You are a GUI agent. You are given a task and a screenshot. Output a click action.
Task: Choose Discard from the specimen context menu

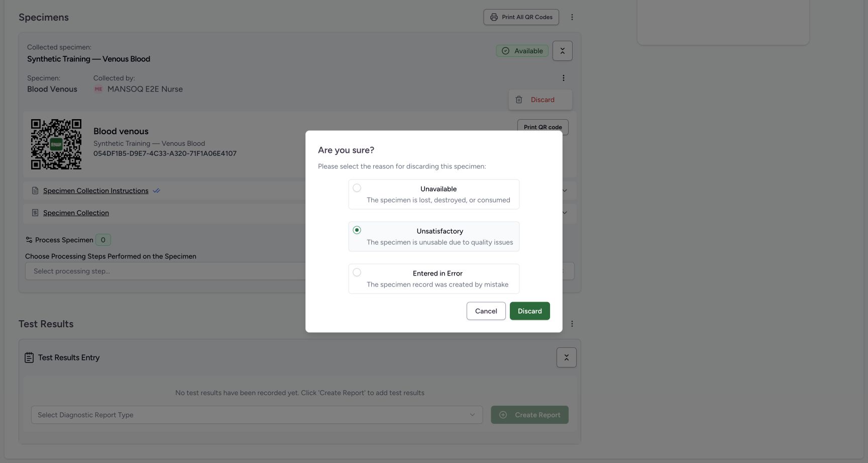pyautogui.click(x=540, y=100)
